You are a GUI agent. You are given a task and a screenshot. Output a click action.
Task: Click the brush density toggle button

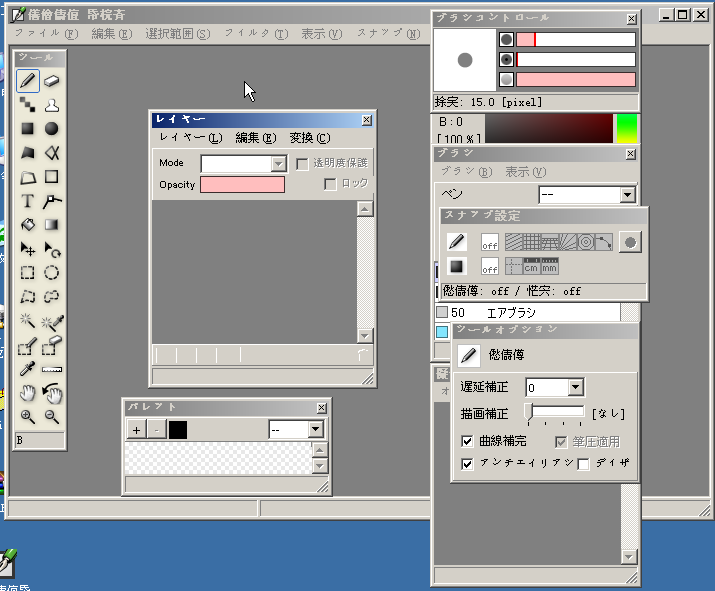click(x=506, y=79)
